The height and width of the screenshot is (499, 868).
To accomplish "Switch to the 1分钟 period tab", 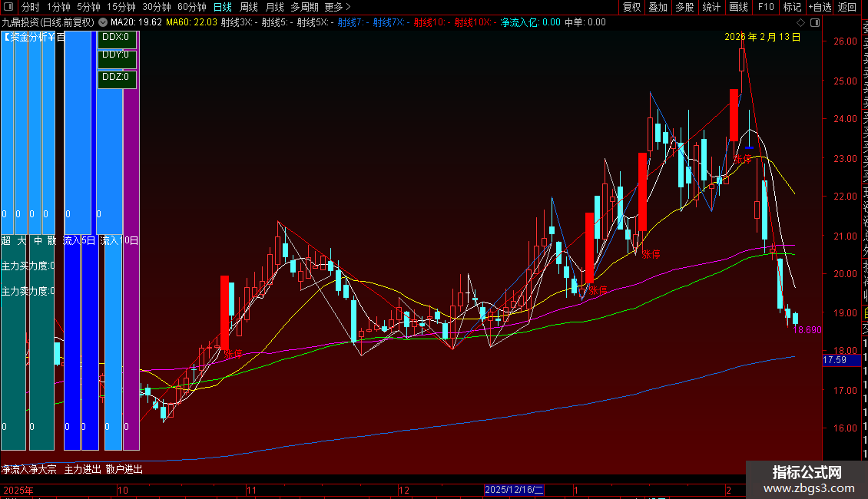I will (58, 7).
